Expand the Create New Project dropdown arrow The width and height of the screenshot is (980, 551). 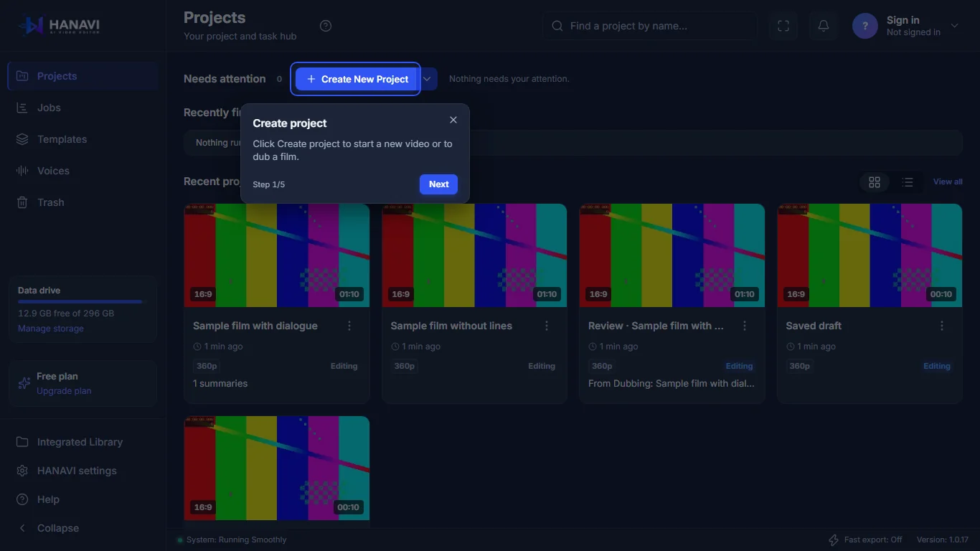428,79
